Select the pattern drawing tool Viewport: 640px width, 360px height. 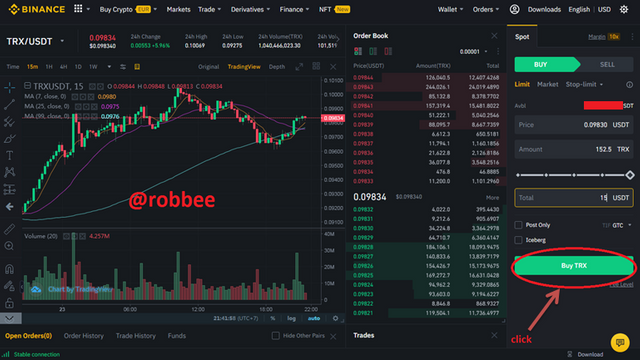point(9,172)
